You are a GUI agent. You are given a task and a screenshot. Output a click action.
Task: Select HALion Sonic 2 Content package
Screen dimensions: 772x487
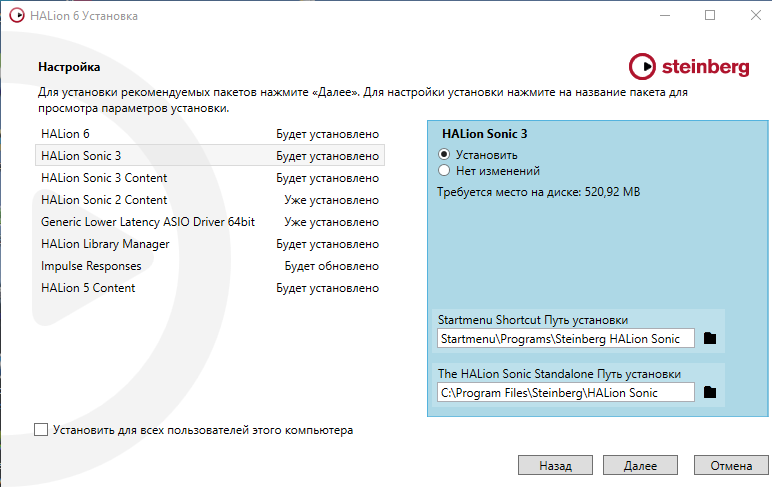point(104,200)
